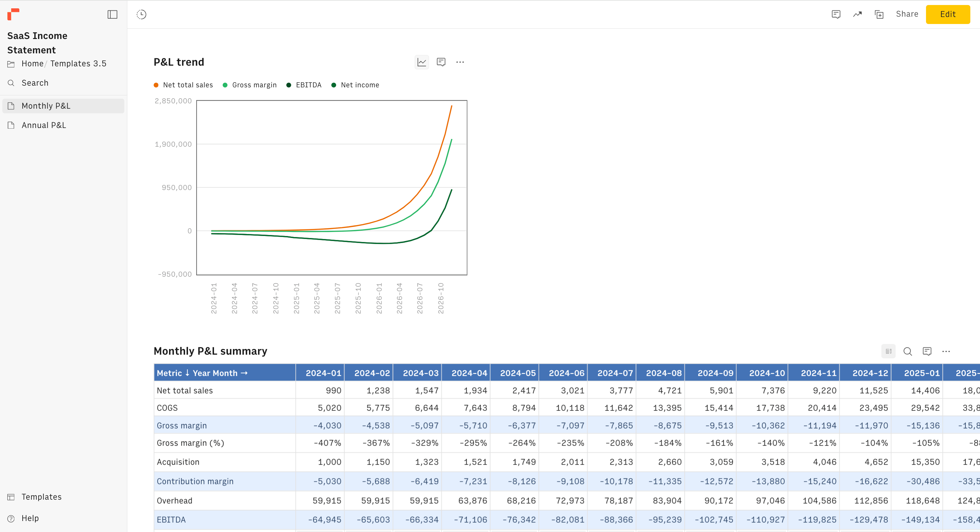Click the SaaS Income Statement title
Viewport: 980px width, 532px height.
[37, 43]
